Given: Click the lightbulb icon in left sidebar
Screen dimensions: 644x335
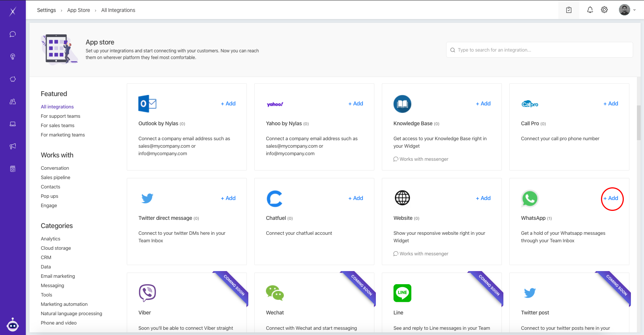Looking at the screenshot, I should click(x=13, y=57).
